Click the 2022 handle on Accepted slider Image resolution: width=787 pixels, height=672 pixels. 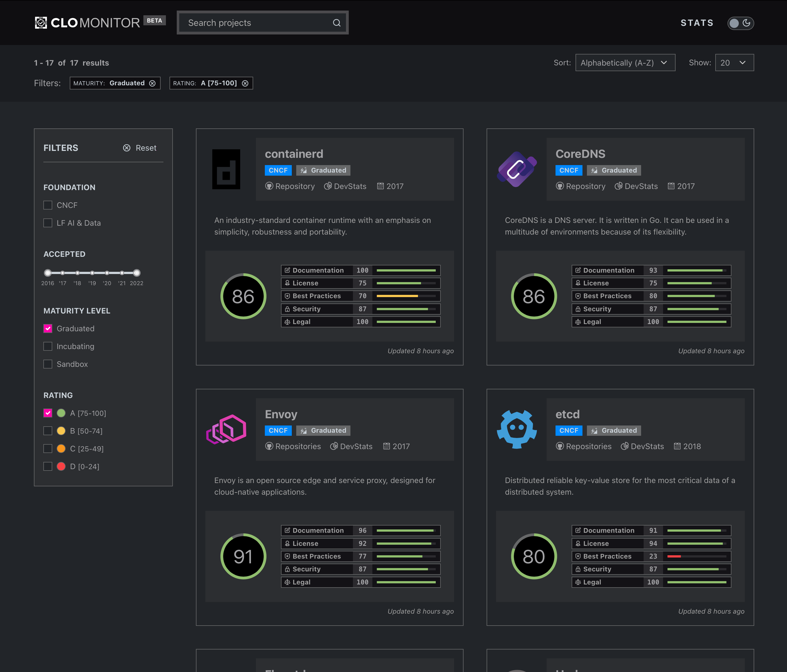(x=137, y=273)
